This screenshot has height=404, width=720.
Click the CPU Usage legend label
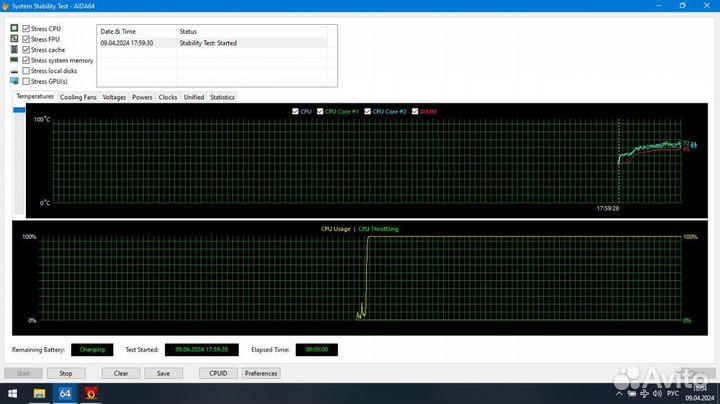pyautogui.click(x=335, y=229)
